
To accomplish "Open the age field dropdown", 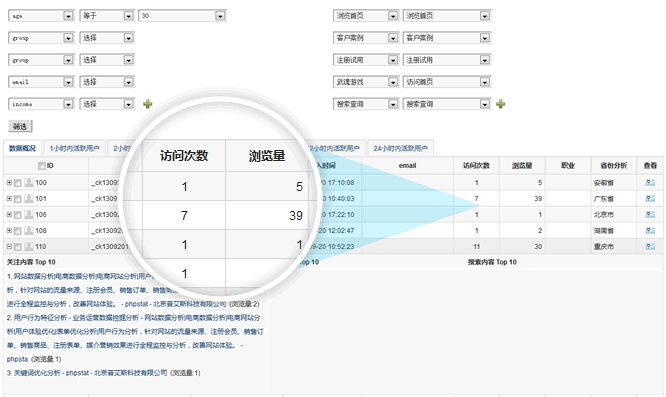I will [x=41, y=16].
